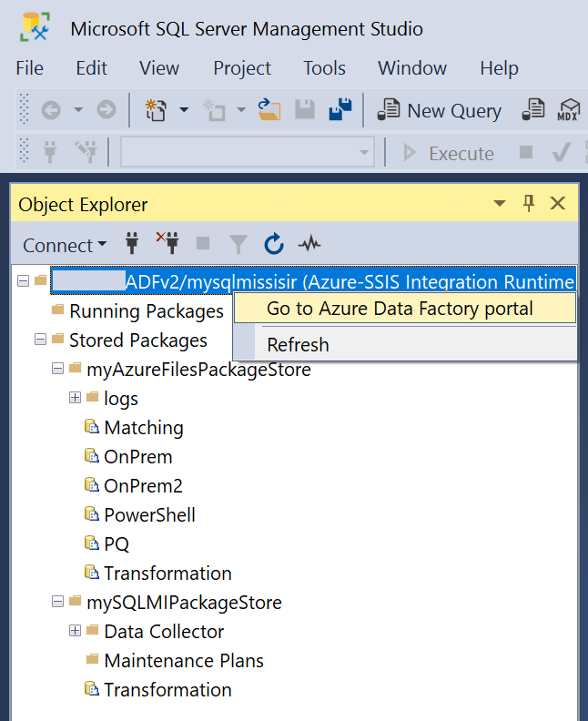Click the New Query button

[x=440, y=110]
